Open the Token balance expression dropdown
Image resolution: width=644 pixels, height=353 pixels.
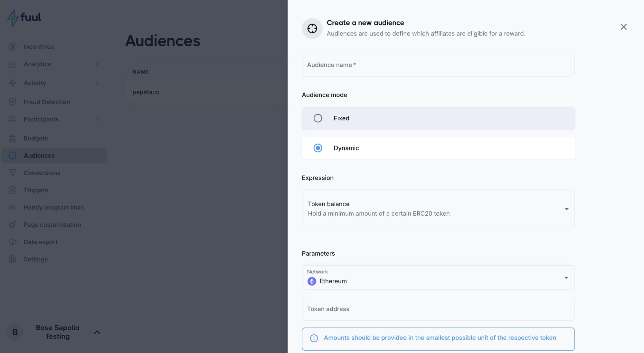(438, 209)
